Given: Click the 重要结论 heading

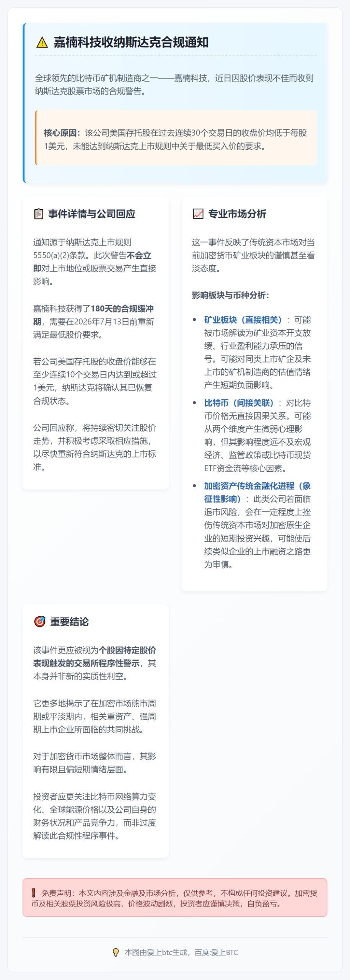Looking at the screenshot, I should point(69,622).
